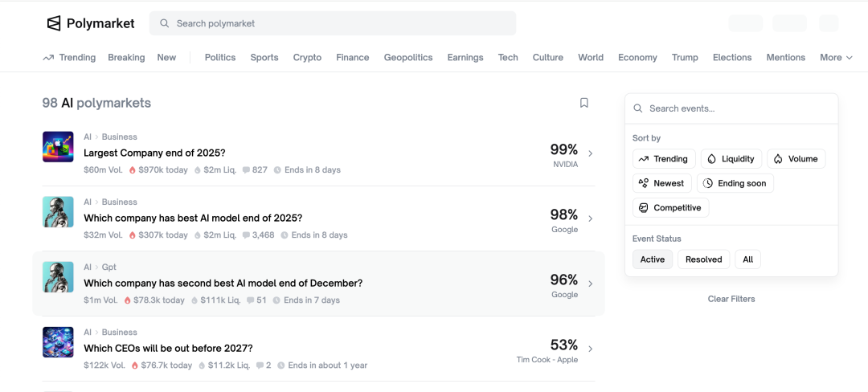This screenshot has width=868, height=392.
Task: Click Clear Filters link
Action: point(731,299)
